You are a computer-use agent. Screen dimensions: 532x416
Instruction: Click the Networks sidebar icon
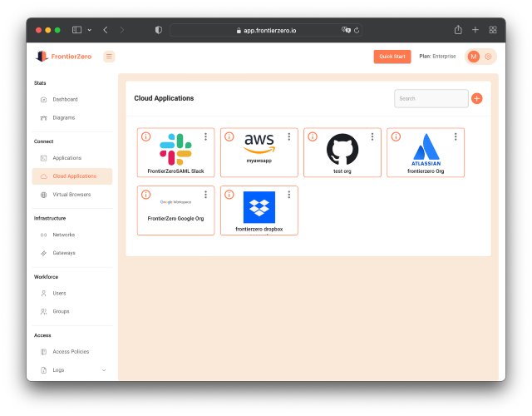(43, 235)
